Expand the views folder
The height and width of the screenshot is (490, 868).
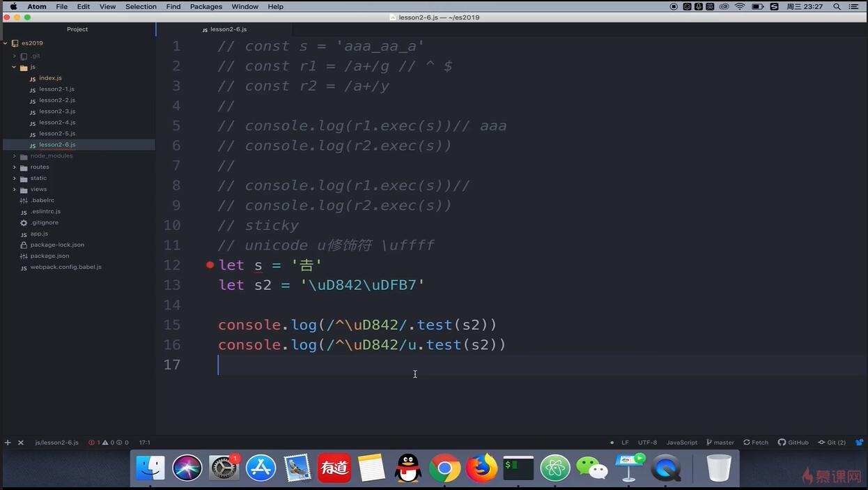[14, 190]
